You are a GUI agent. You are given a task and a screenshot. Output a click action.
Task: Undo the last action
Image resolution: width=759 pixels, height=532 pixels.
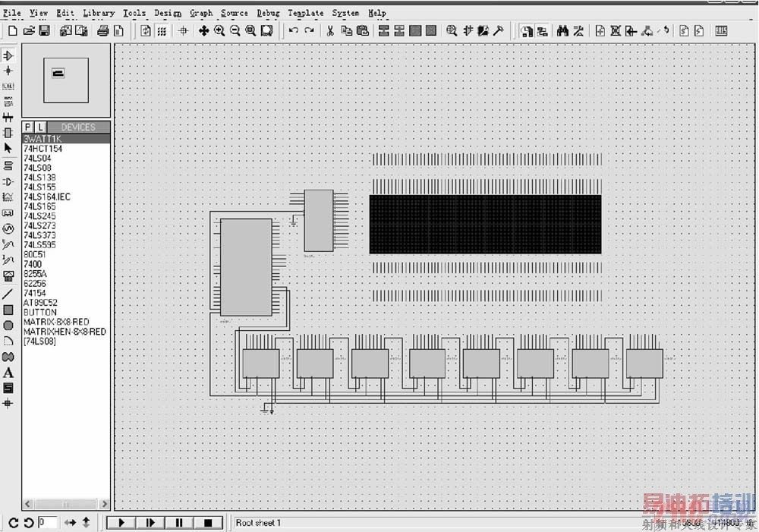pyautogui.click(x=293, y=31)
